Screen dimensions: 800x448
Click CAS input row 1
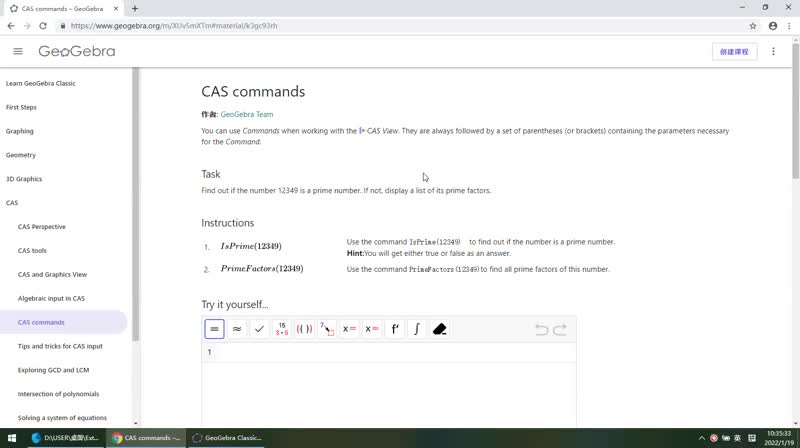(389, 353)
